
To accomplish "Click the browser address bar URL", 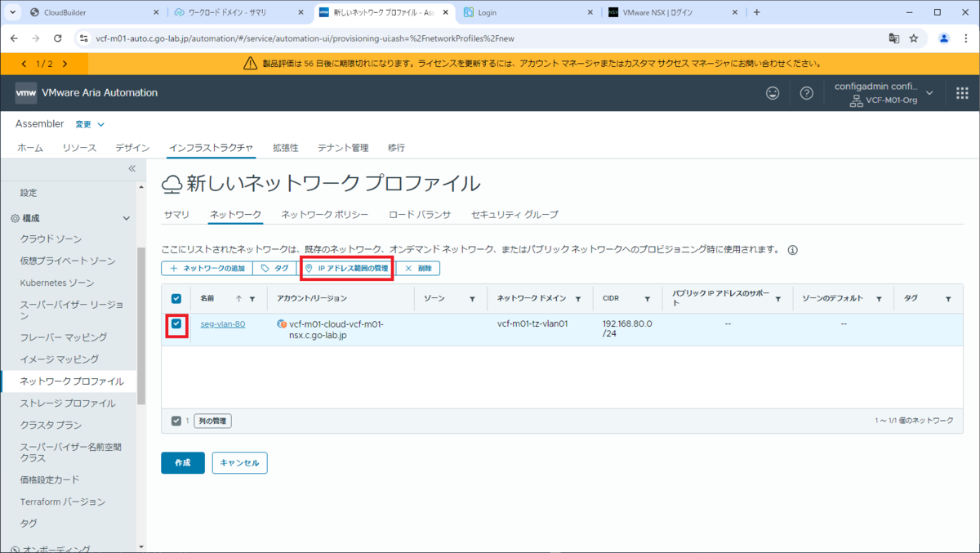I will tap(305, 38).
